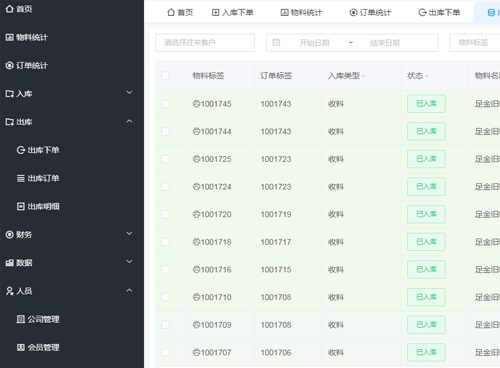Click 收料 type cell in row 1001709
Image resolution: width=500 pixels, height=368 pixels.
(x=336, y=325)
